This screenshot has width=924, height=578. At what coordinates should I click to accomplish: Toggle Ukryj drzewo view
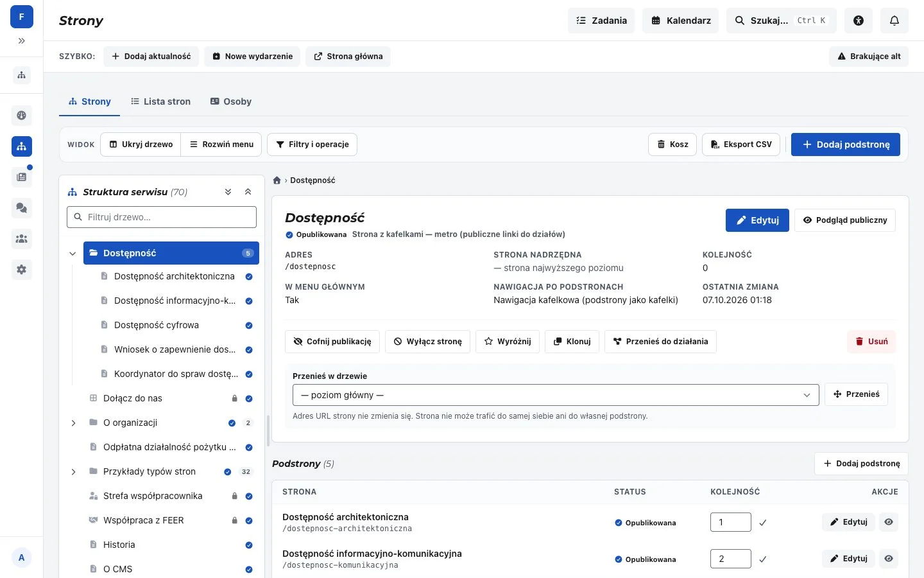[141, 144]
